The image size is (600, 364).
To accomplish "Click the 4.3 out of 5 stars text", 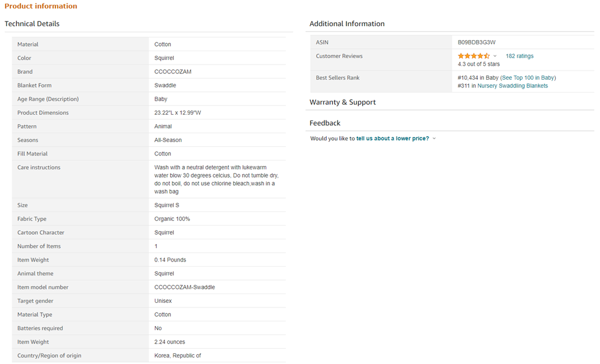I will tap(478, 64).
